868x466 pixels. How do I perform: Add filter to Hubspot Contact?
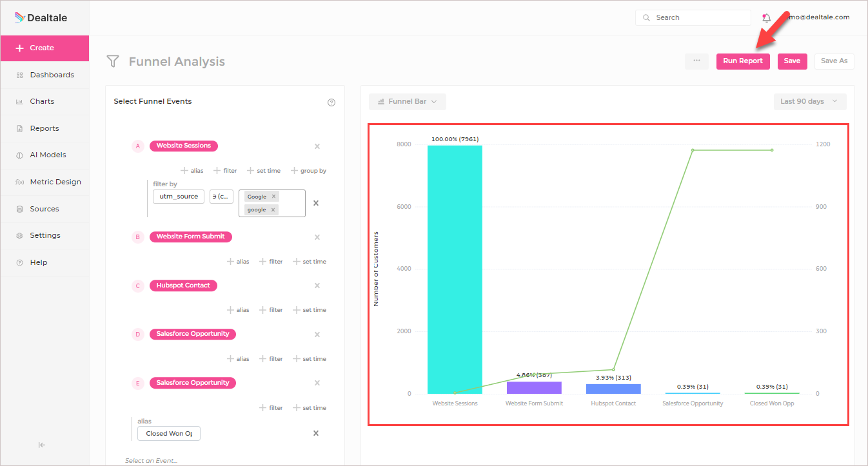[271, 310]
